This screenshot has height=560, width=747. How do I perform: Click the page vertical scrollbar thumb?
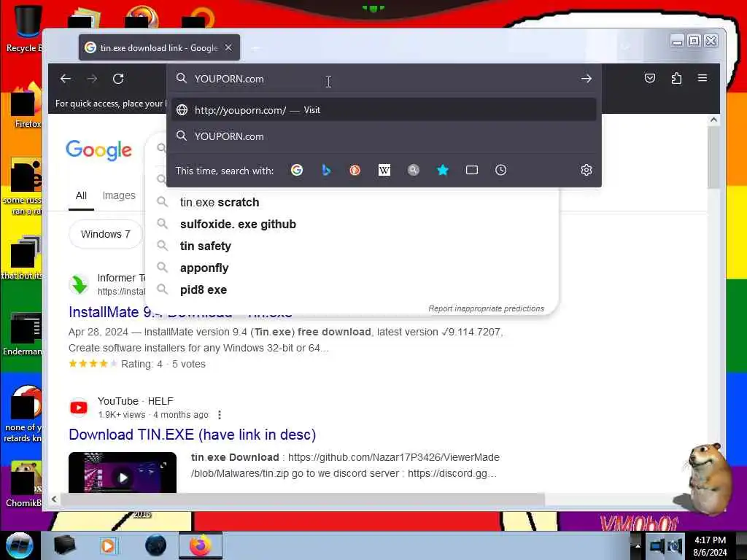tap(713, 157)
